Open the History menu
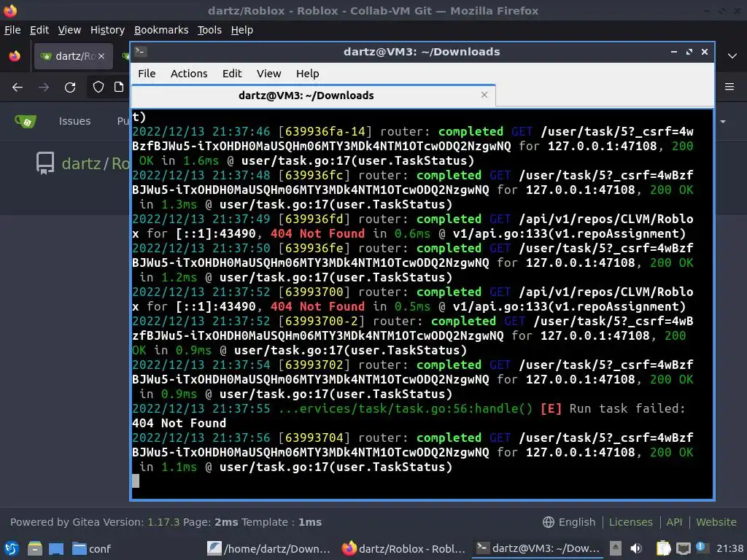 tap(107, 30)
